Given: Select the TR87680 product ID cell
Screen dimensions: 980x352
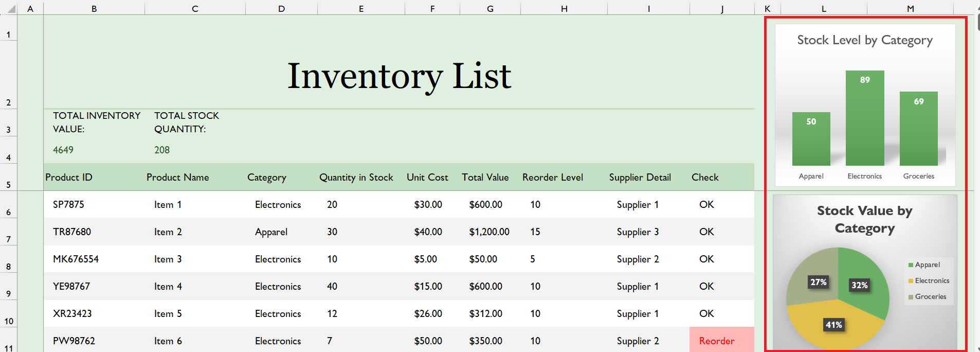Looking at the screenshot, I should point(94,232).
